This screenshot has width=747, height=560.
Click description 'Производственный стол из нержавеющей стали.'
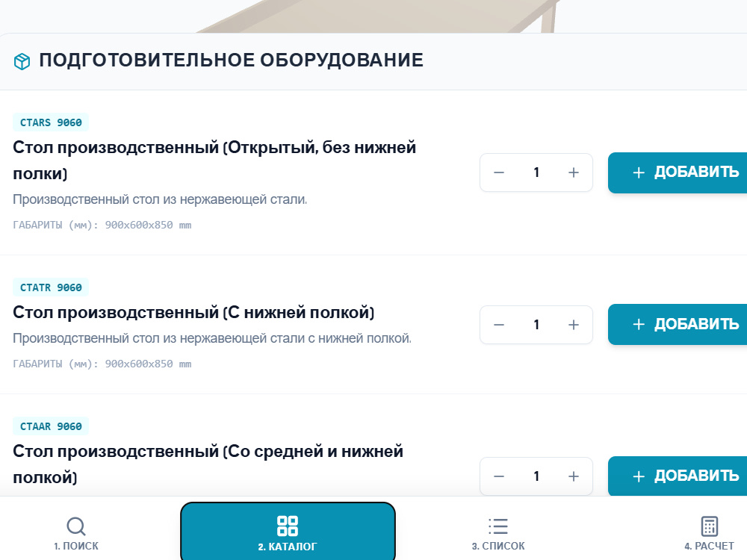[x=160, y=199]
